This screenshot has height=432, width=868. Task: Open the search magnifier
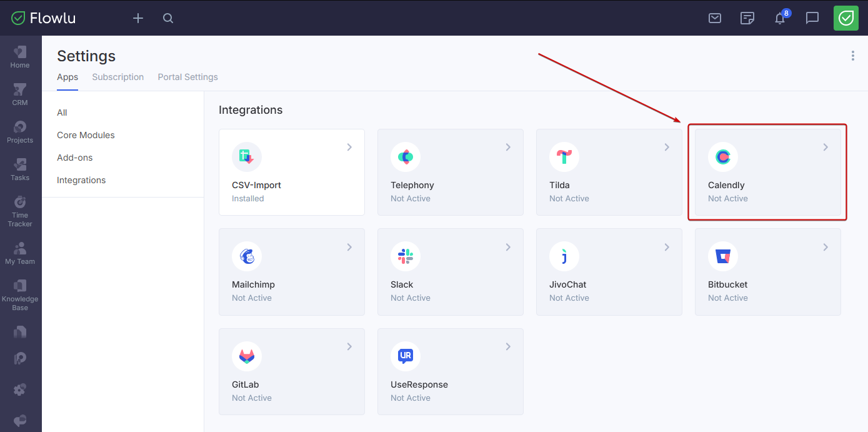[168, 18]
